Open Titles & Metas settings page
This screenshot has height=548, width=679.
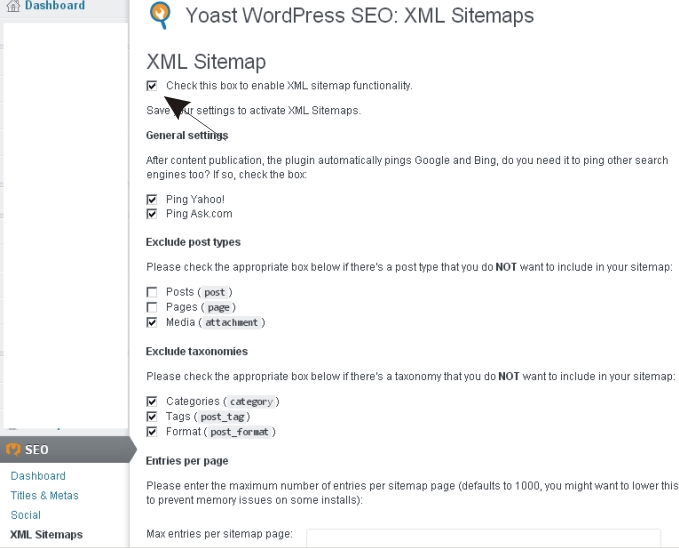[x=45, y=496]
